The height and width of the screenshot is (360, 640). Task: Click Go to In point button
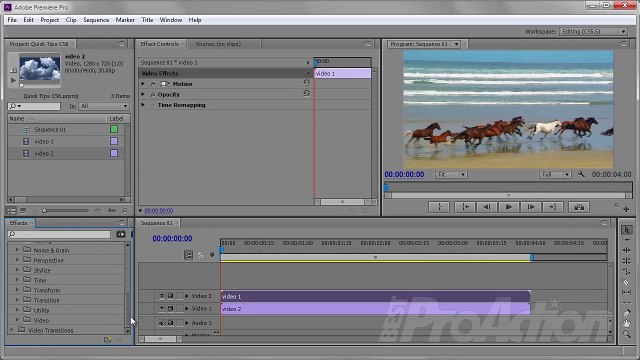coord(465,207)
